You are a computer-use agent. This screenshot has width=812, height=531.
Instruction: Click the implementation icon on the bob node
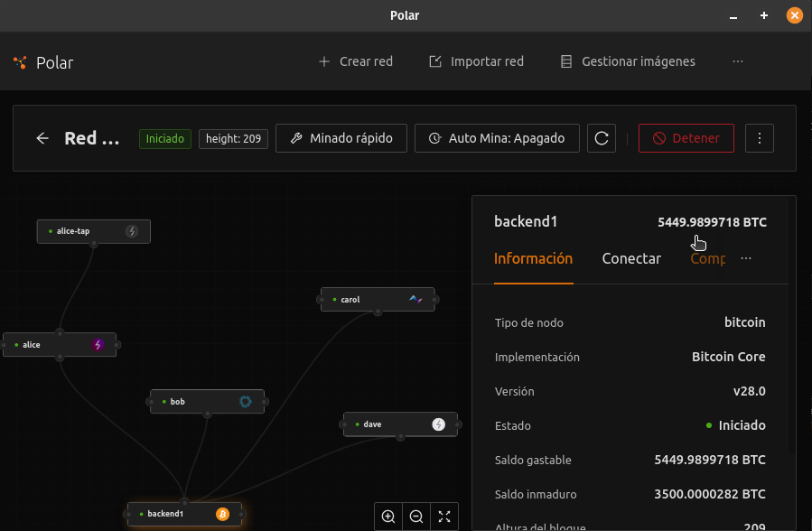click(245, 402)
